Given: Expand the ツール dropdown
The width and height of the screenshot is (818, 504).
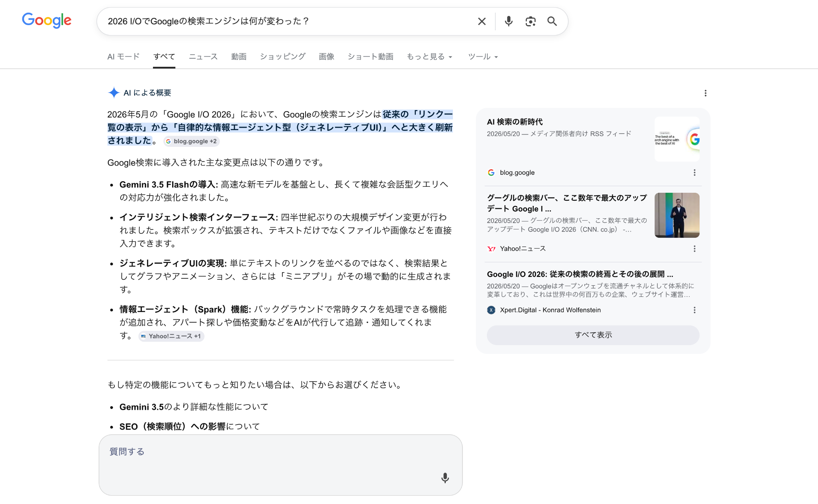Looking at the screenshot, I should (483, 57).
